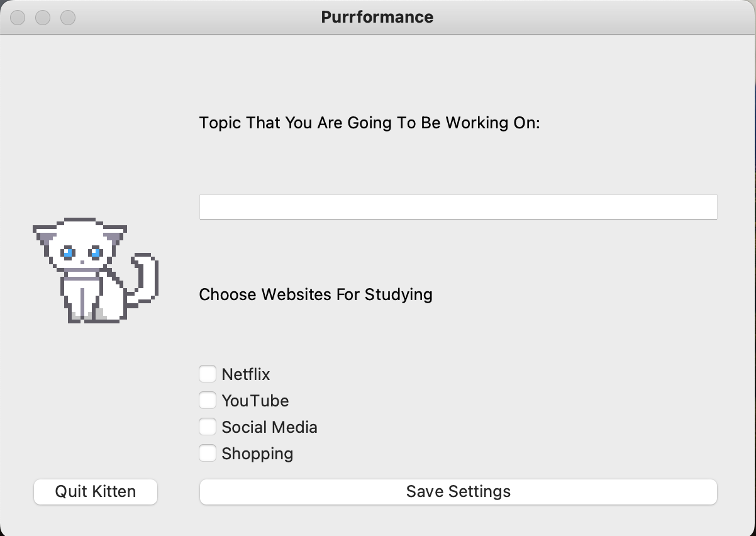The image size is (756, 536).
Task: Click the Purrformance window title text
Action: 377,17
